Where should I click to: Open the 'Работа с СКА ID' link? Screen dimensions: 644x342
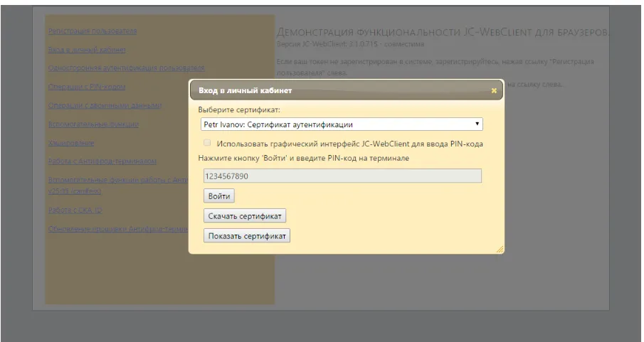75,210
